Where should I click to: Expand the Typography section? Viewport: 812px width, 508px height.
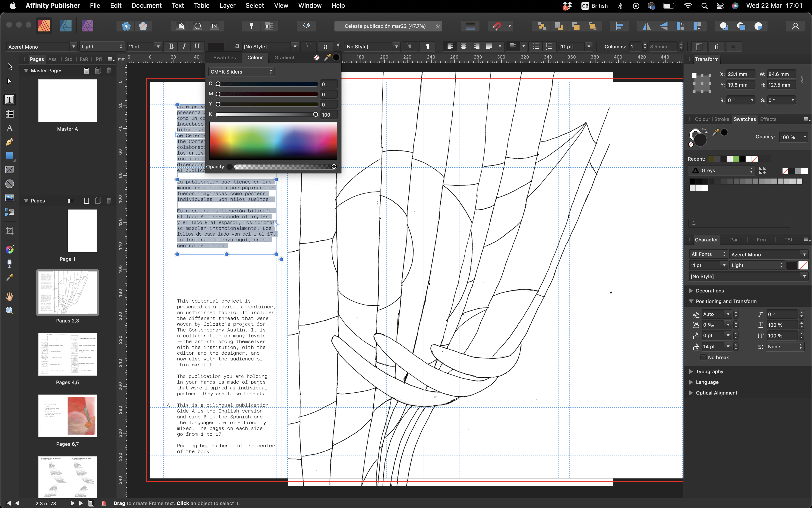pos(691,371)
